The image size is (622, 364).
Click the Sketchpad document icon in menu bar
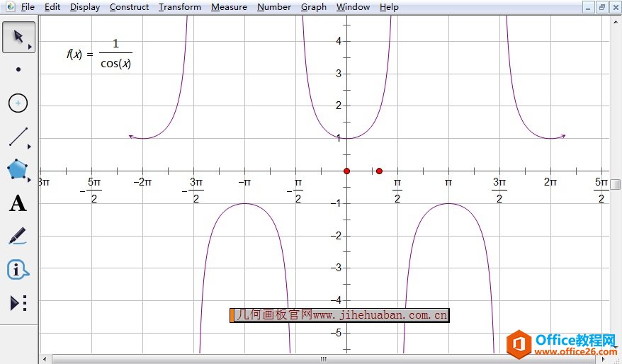11,7
